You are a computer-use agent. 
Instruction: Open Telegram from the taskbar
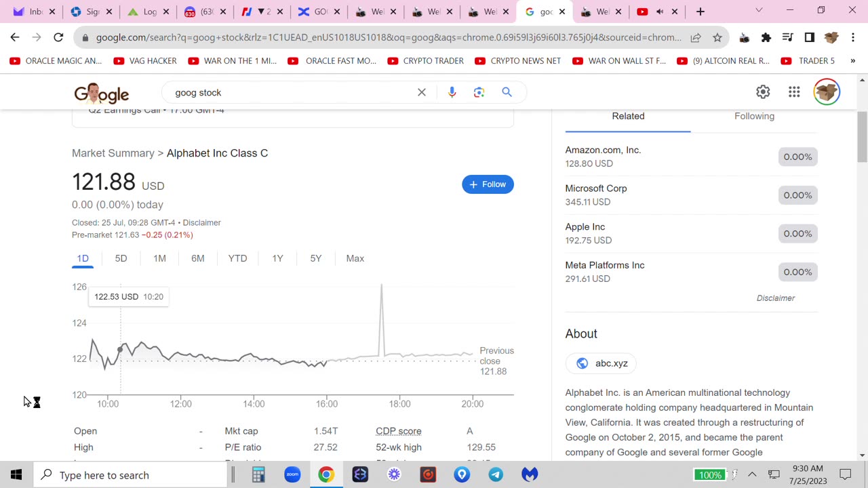point(496,474)
